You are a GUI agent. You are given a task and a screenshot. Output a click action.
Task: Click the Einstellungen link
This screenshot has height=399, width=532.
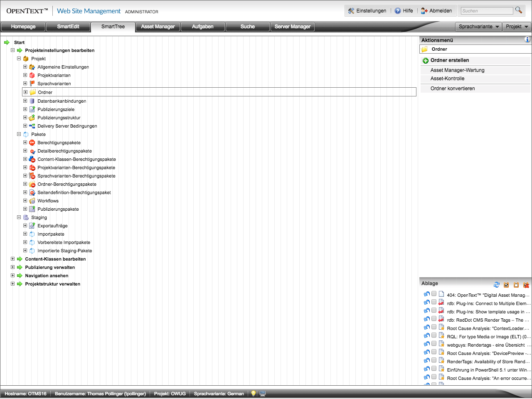coord(371,11)
